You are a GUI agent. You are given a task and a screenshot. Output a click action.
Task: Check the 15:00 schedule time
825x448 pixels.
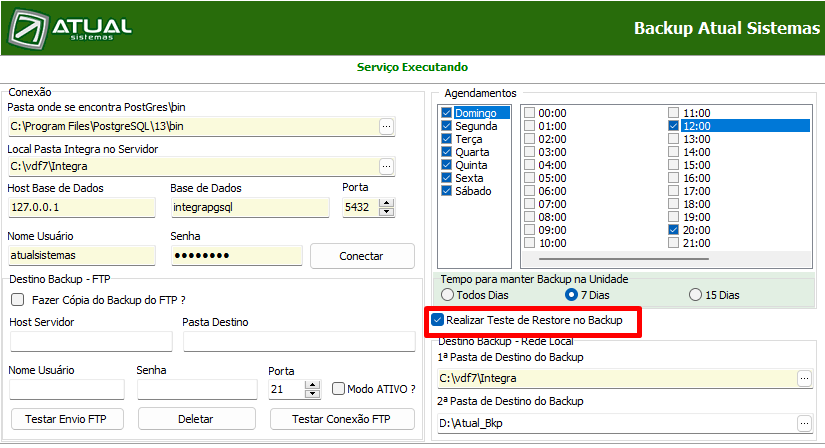[x=673, y=165]
